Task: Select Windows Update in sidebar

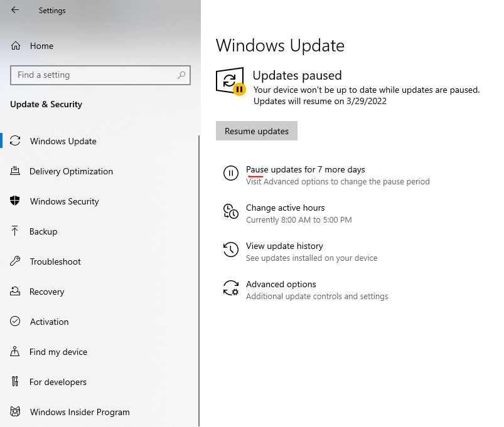Action: coord(63,141)
